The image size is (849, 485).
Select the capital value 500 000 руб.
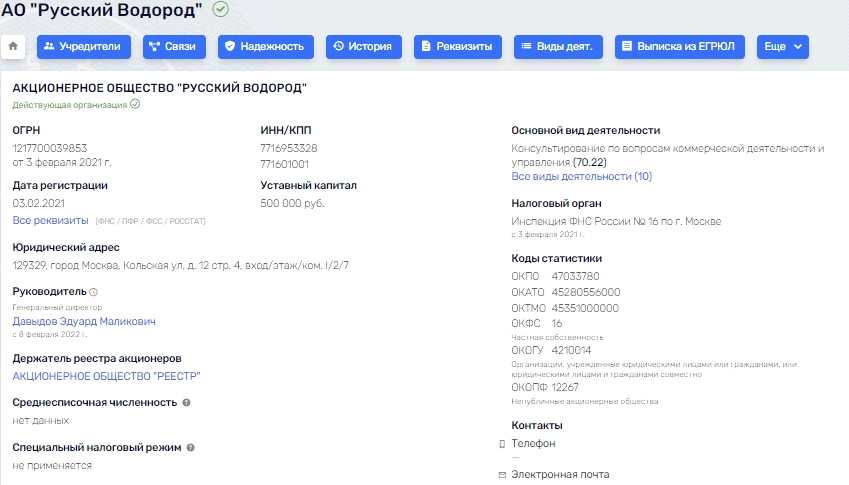click(292, 204)
